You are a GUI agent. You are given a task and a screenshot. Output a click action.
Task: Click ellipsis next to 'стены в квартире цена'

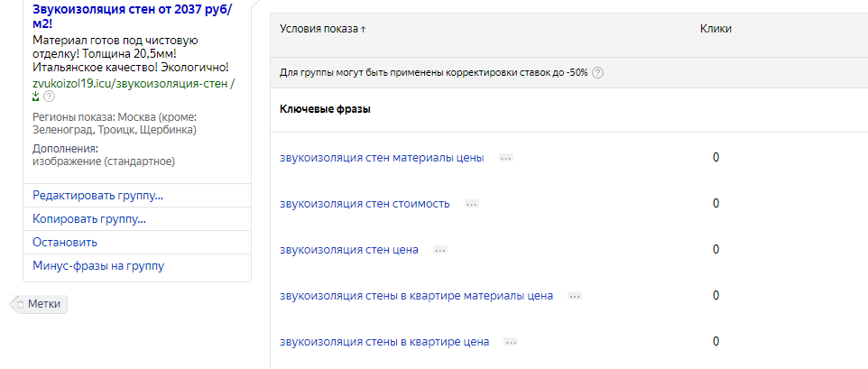pyautogui.click(x=511, y=343)
